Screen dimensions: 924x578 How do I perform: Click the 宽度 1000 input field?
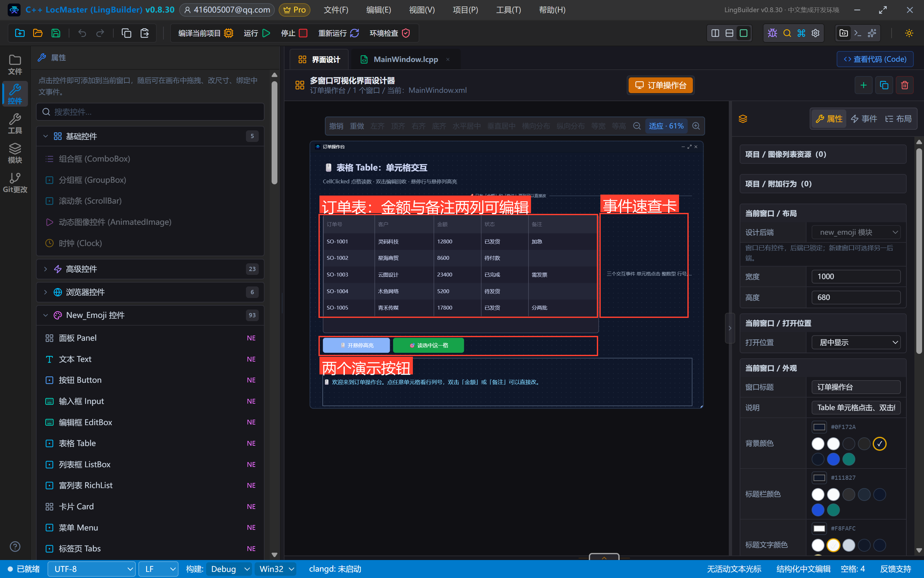(x=856, y=276)
